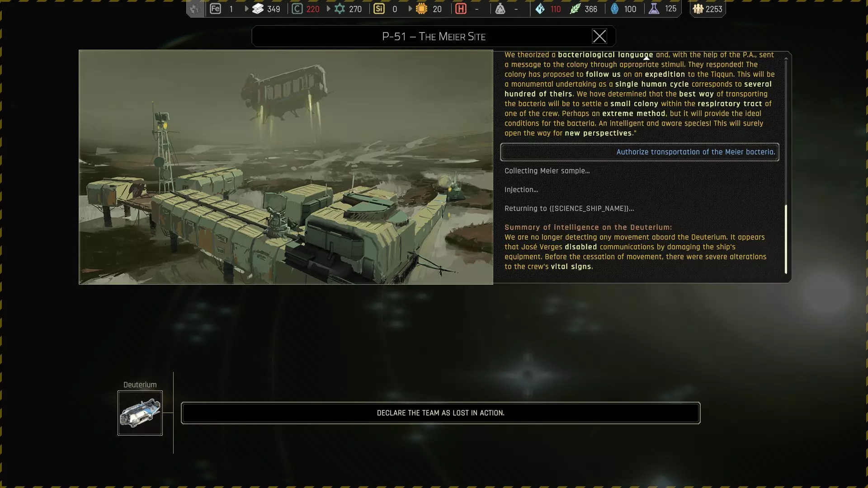Click the steel plates resource icon
Screen dimensions: 868x488
tap(258, 9)
